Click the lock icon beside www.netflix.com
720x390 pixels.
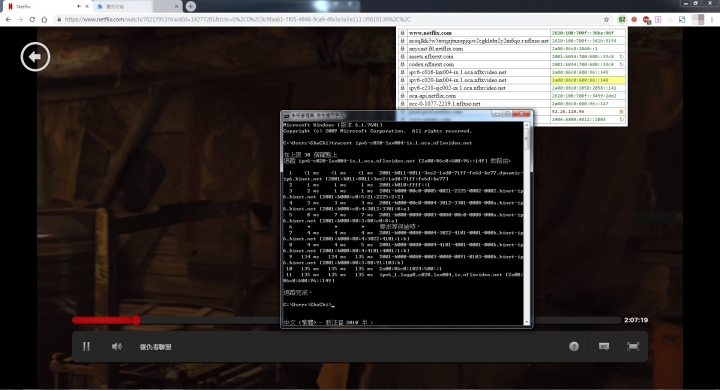pyautogui.click(x=403, y=33)
